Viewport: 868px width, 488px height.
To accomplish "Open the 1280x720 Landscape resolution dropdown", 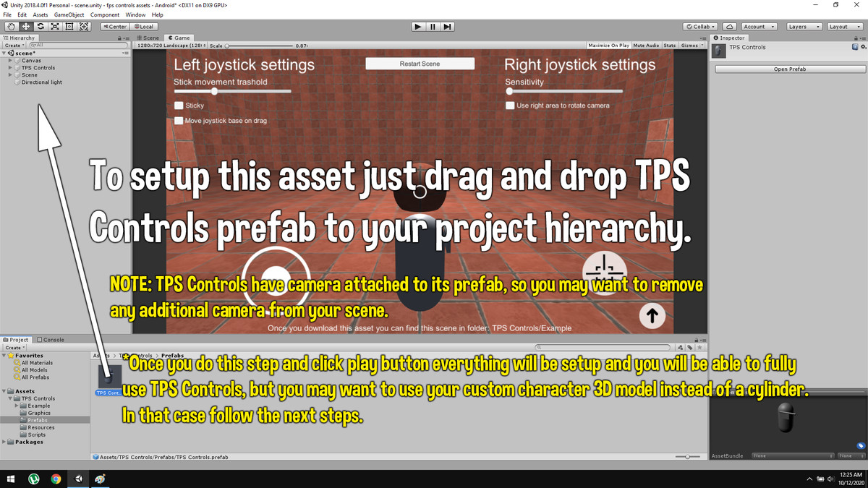I will [171, 46].
